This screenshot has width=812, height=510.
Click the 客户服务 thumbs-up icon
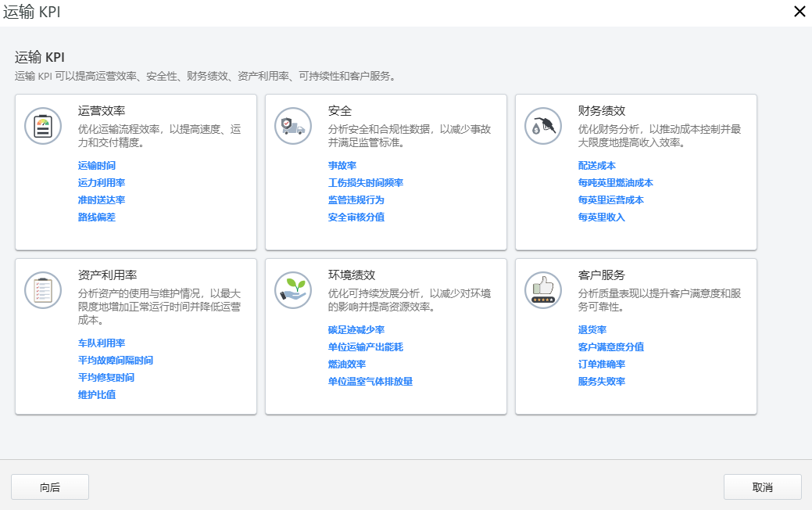pyautogui.click(x=542, y=289)
